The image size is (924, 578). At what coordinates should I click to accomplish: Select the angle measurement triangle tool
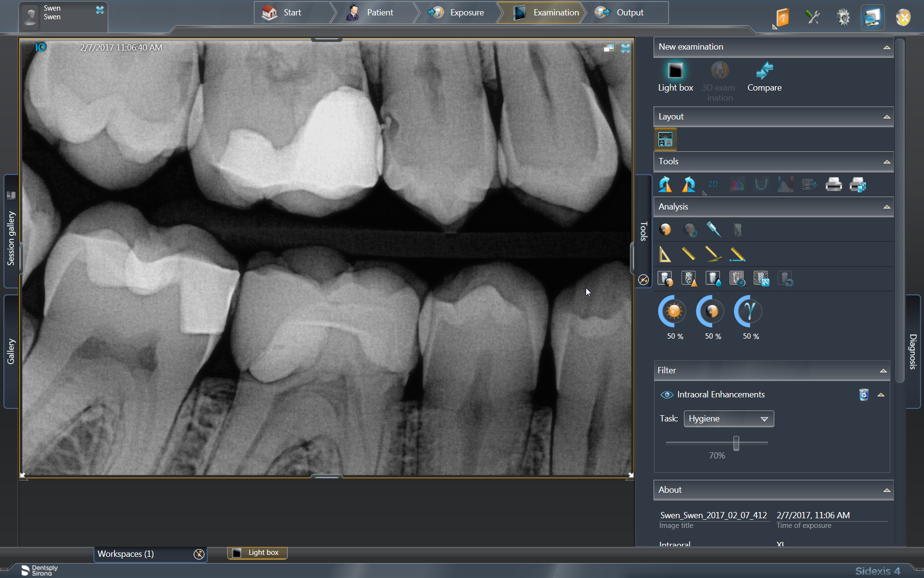(x=665, y=254)
